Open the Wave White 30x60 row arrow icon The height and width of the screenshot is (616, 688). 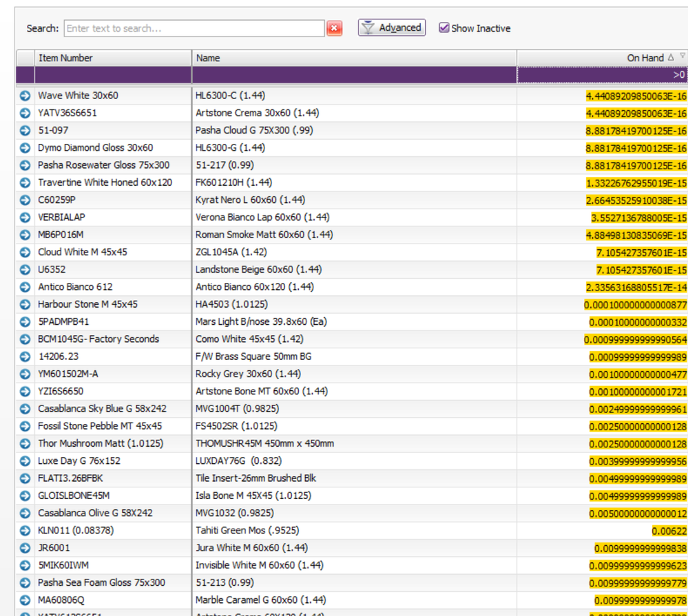click(25, 96)
